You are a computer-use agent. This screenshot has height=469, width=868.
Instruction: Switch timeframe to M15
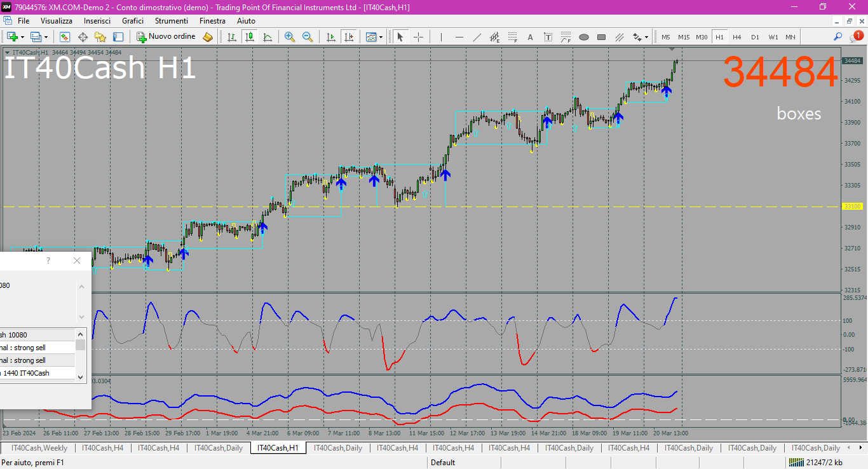tap(684, 37)
